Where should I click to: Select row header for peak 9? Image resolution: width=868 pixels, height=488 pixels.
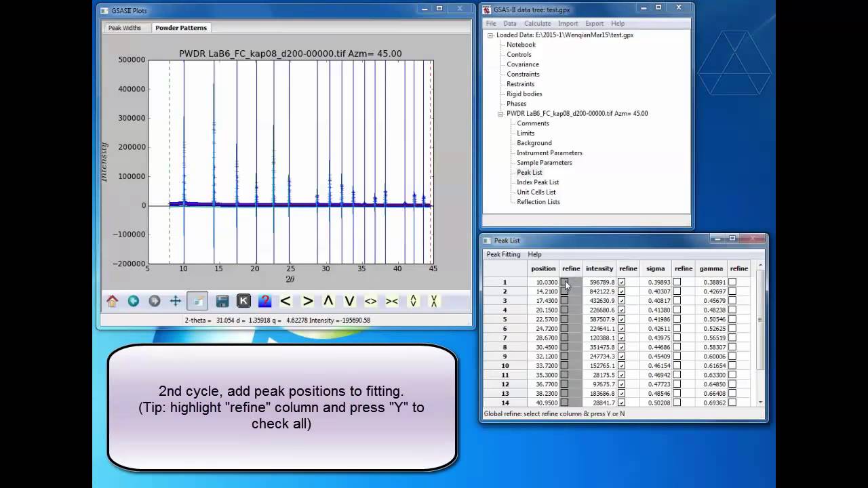coord(505,357)
